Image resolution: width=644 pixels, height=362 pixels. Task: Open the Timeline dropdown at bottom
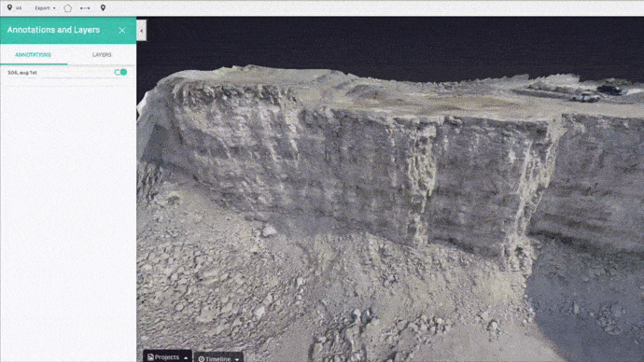218,358
